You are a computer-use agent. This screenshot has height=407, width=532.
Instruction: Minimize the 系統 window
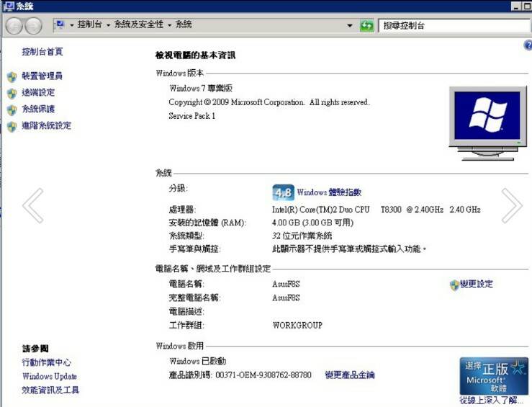pos(516,6)
